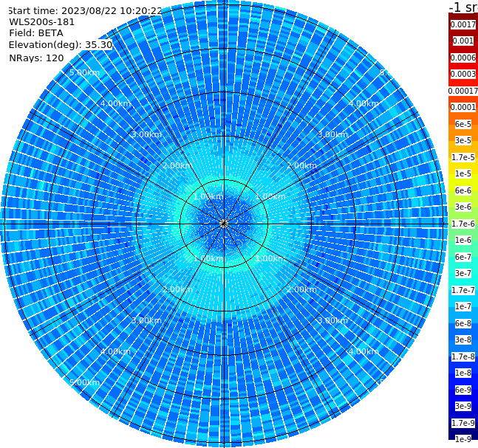Click the upper-left quadrant 5.00km range label
Image resolution: width=478 pixels, height=448 pixels.
click(x=84, y=72)
